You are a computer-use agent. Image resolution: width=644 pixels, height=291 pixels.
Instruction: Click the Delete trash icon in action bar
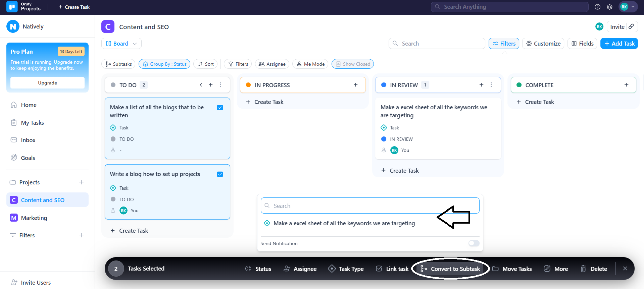click(583, 269)
